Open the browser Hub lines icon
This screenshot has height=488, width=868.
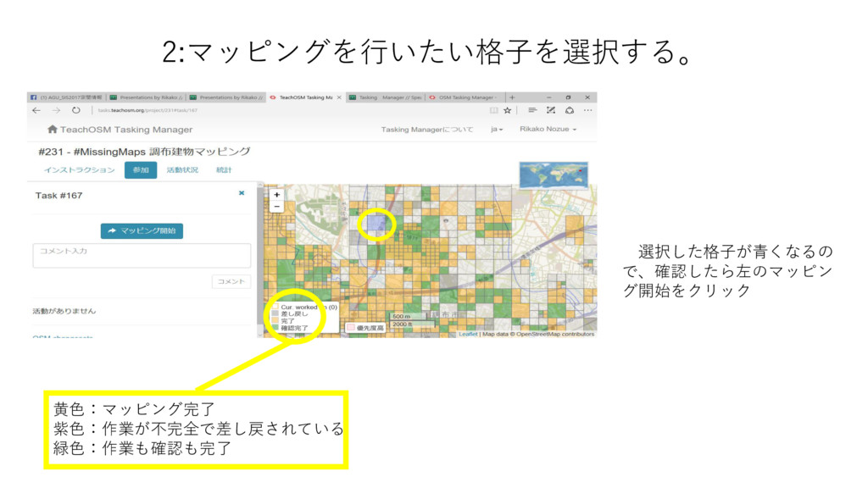pos(532,110)
